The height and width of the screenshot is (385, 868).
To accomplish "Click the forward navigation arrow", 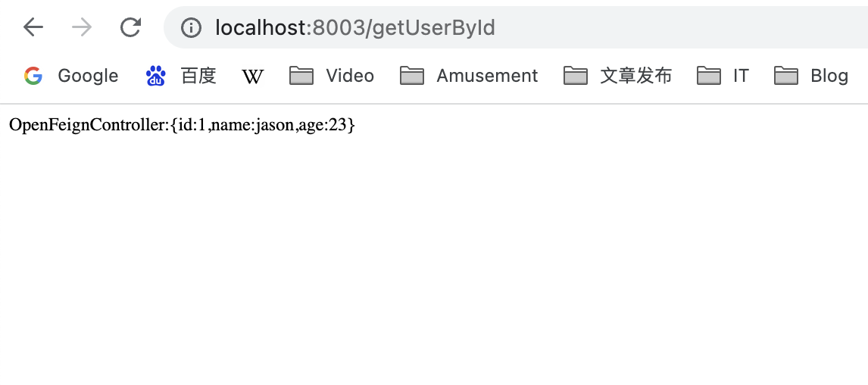I will pyautogui.click(x=82, y=27).
